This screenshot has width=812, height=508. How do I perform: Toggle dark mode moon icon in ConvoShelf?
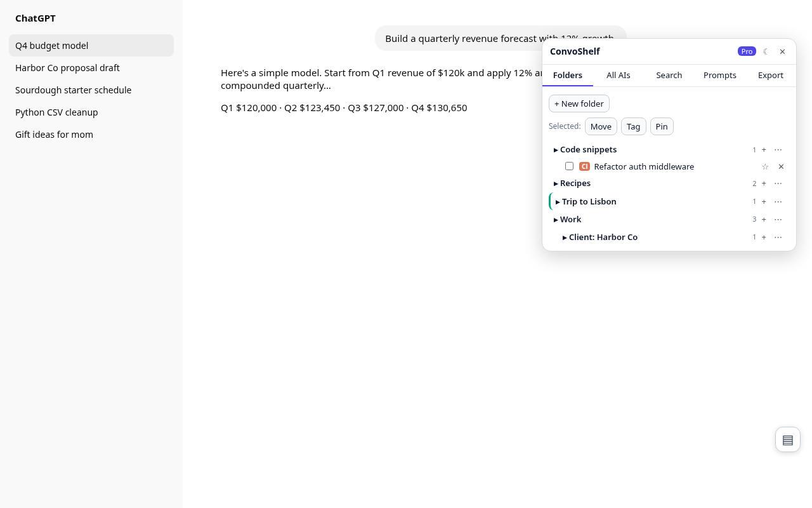[x=766, y=51]
